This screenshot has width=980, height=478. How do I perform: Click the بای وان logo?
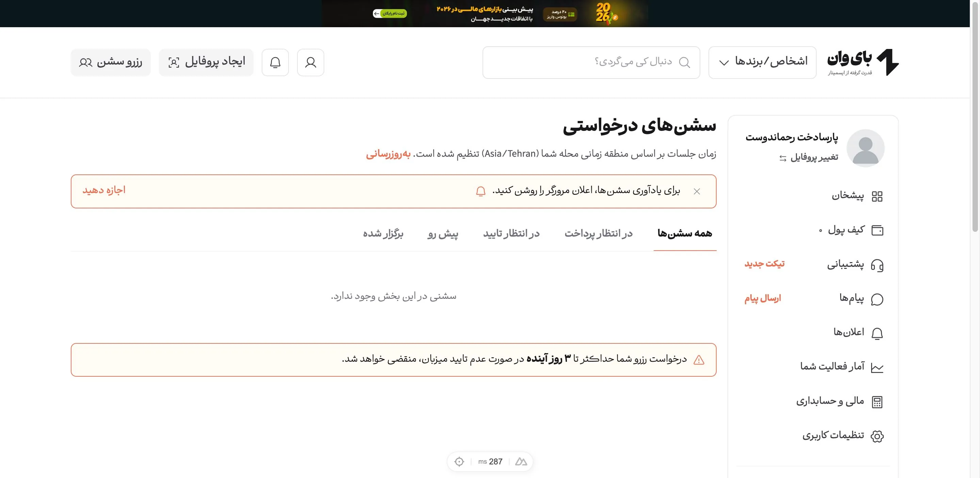863,62
